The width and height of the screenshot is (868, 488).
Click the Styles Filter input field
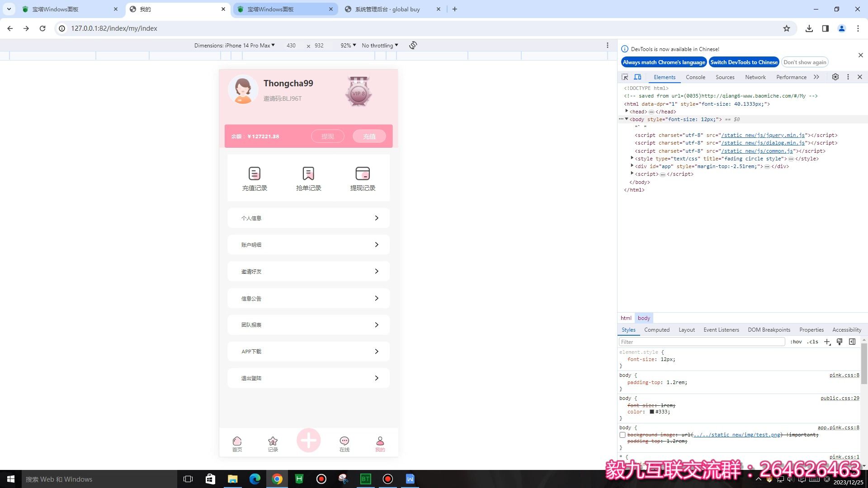(702, 342)
